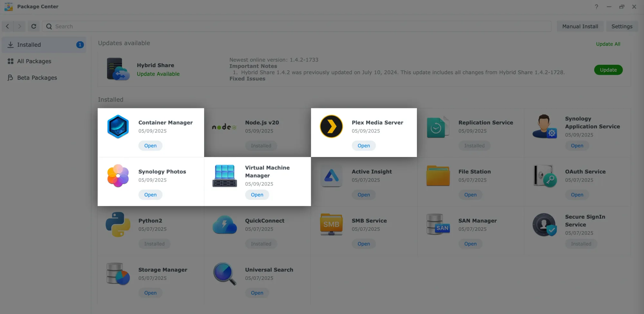
Task: Click the Container Manager package icon
Action: (118, 127)
